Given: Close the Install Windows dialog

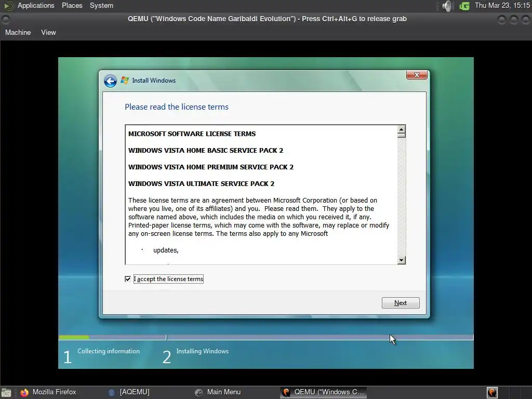Looking at the screenshot, I should 417,75.
